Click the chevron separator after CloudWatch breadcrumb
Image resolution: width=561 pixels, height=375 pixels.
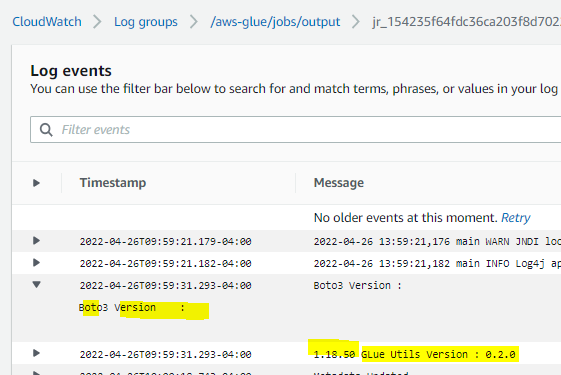click(x=98, y=22)
